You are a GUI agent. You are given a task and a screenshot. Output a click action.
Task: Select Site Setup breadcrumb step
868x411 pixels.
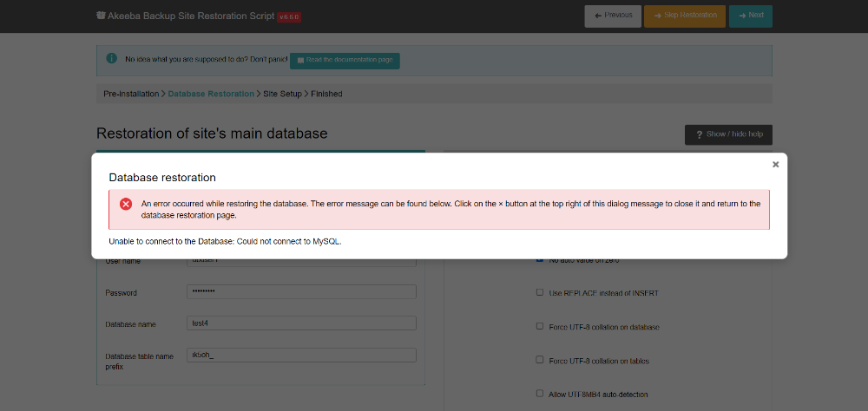(282, 94)
